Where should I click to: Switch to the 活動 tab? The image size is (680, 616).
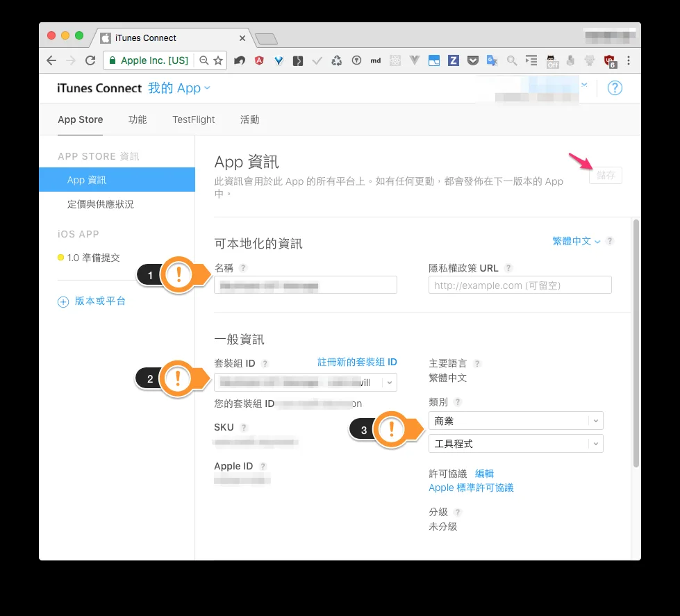[x=250, y=119]
